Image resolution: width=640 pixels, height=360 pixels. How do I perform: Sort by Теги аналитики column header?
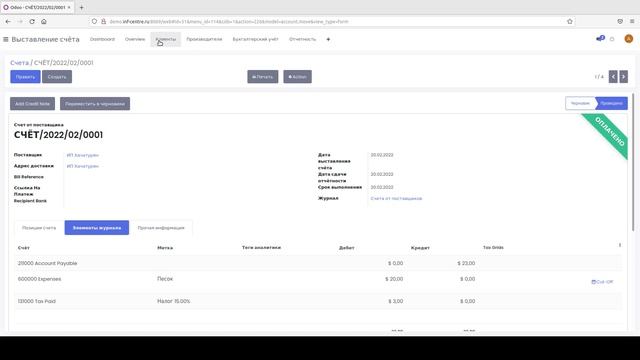click(261, 247)
